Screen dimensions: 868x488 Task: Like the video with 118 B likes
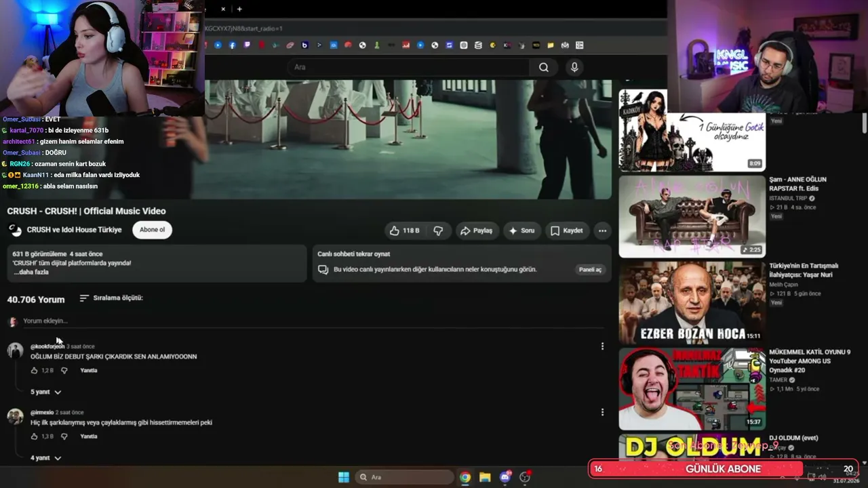pos(404,230)
